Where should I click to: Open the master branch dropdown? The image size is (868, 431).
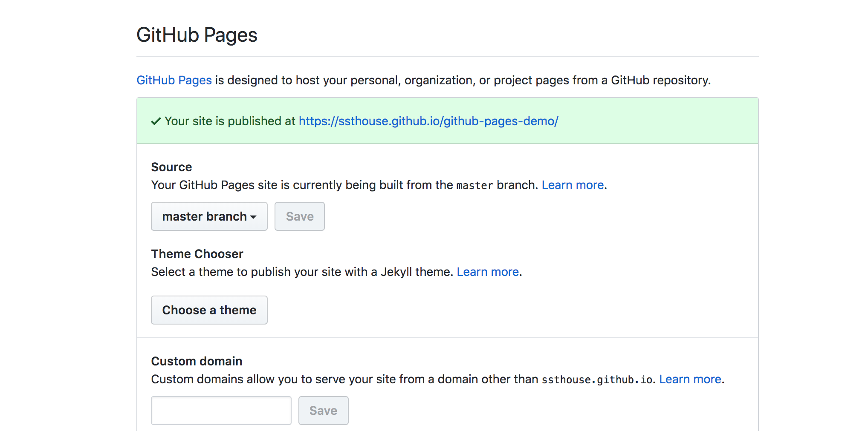coord(209,216)
